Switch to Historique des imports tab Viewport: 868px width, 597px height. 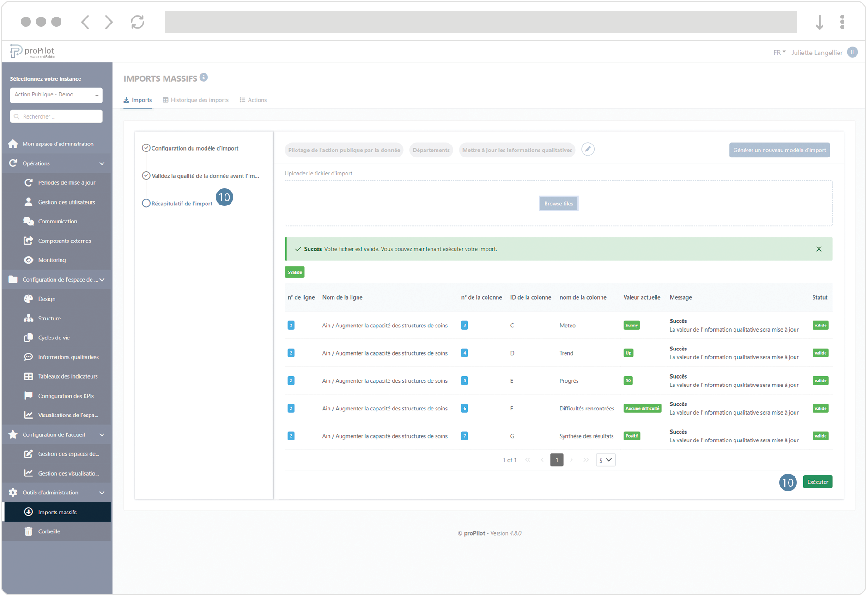point(195,100)
